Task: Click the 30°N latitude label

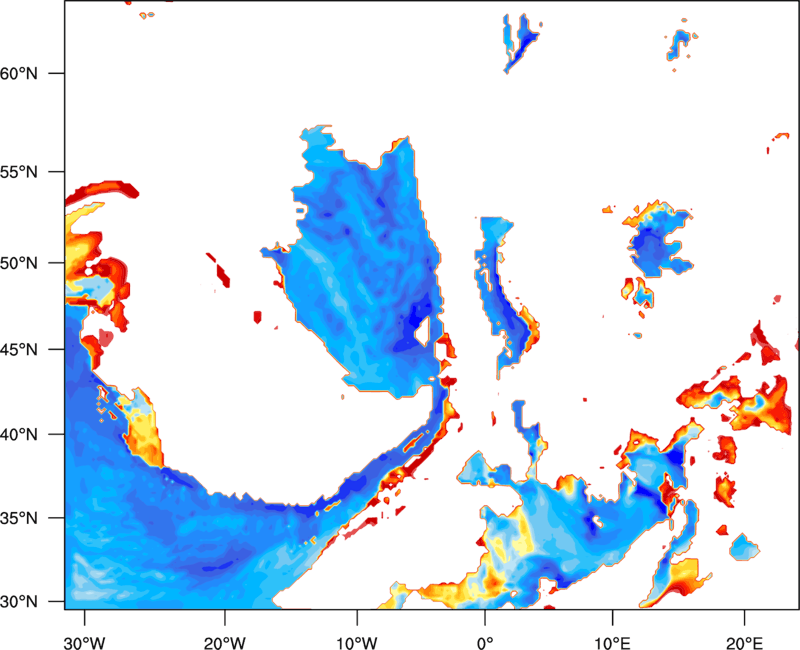Action: pyautogui.click(x=19, y=602)
